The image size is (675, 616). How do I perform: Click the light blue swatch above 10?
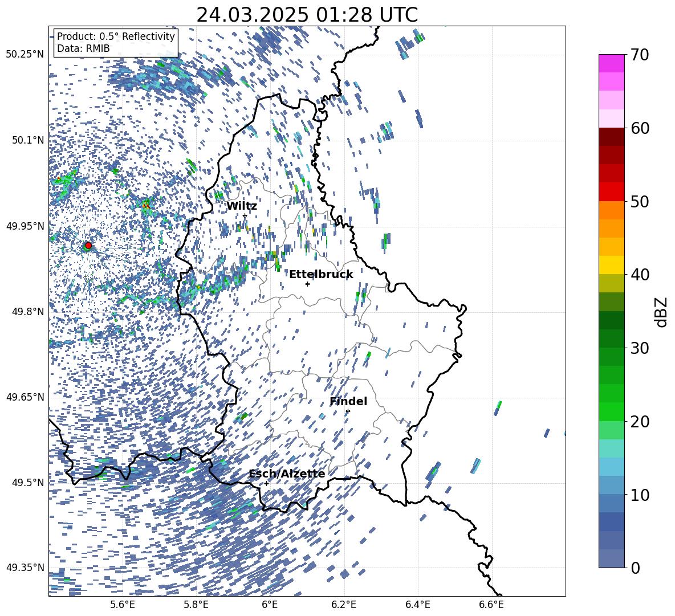pyautogui.click(x=611, y=485)
